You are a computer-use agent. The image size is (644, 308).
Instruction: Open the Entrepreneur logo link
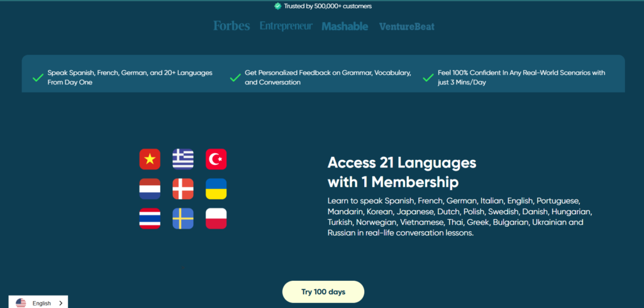click(286, 26)
